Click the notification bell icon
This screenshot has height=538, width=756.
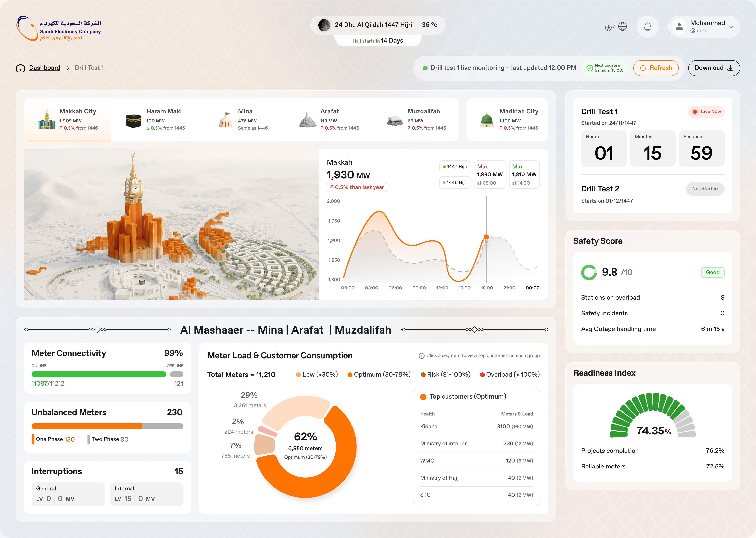point(647,27)
